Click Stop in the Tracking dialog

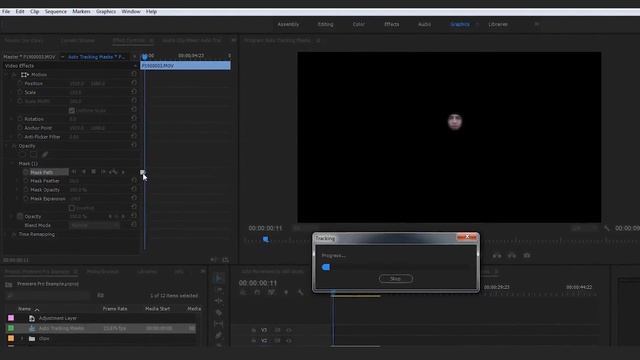(x=396, y=279)
